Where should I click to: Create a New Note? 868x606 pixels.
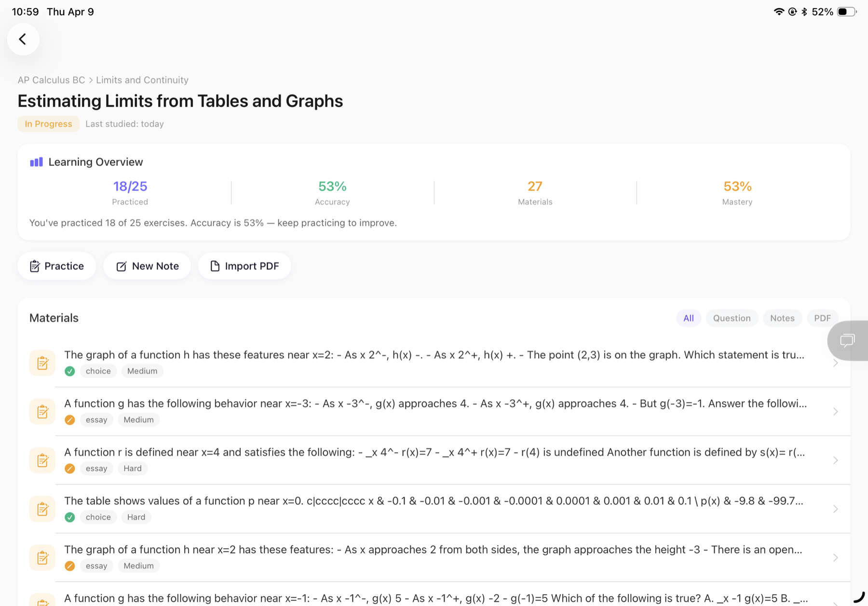pos(147,266)
